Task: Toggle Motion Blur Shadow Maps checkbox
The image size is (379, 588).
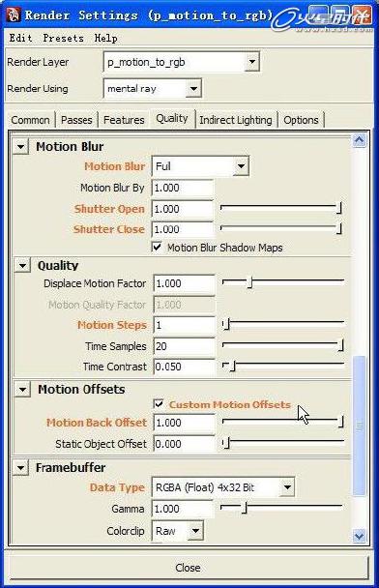Action: (x=157, y=248)
